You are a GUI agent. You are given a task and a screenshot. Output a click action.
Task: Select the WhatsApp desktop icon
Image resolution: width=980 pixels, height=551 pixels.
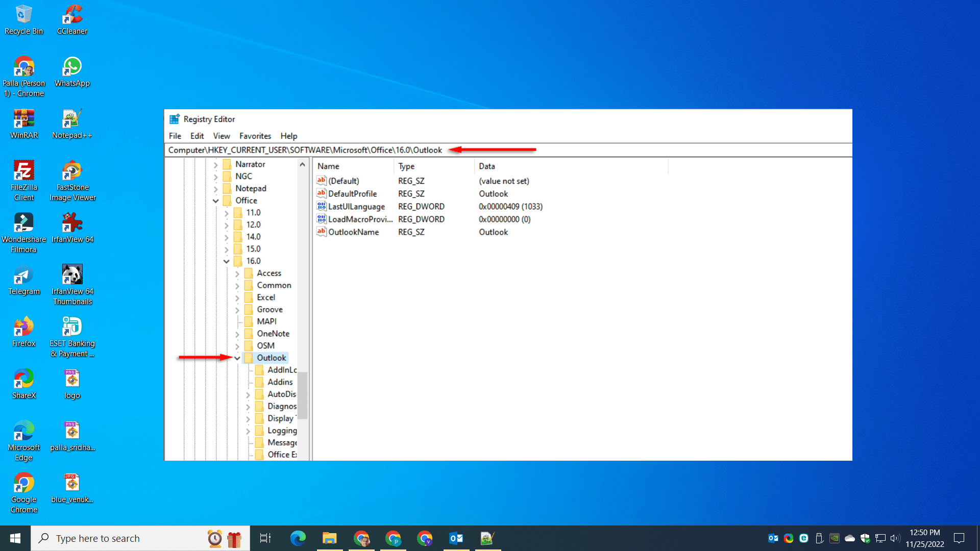pyautogui.click(x=72, y=72)
